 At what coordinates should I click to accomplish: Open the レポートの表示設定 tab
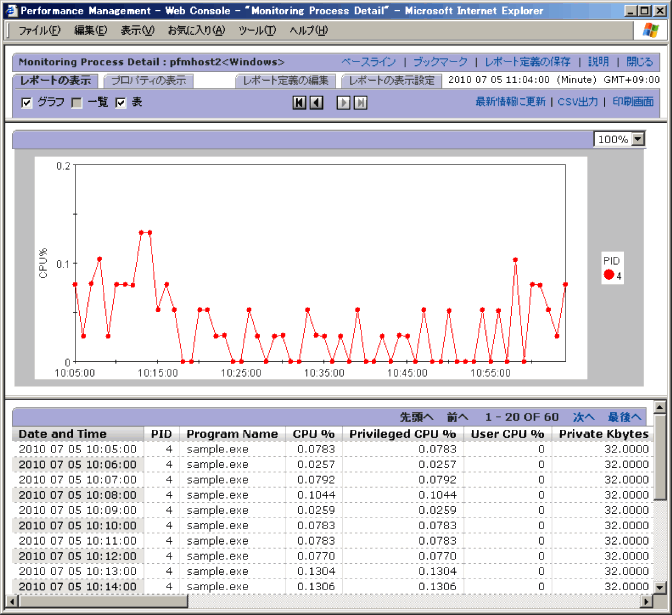tap(392, 80)
